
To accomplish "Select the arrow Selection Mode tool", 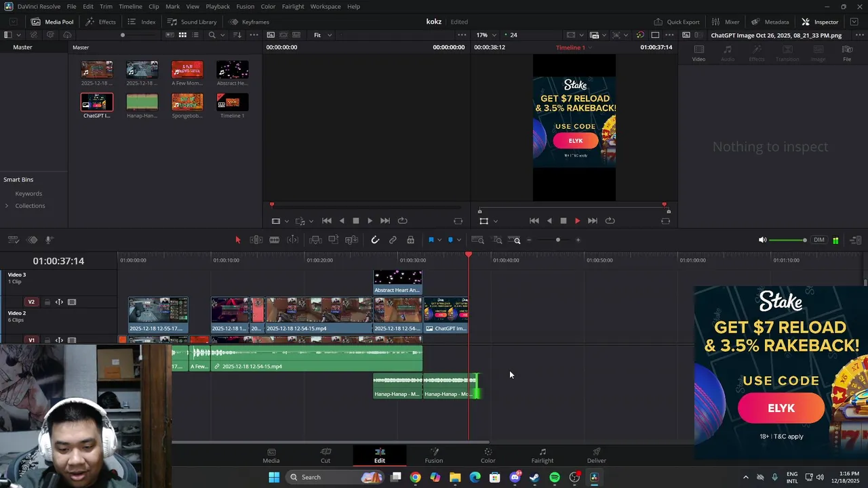I will [237, 240].
